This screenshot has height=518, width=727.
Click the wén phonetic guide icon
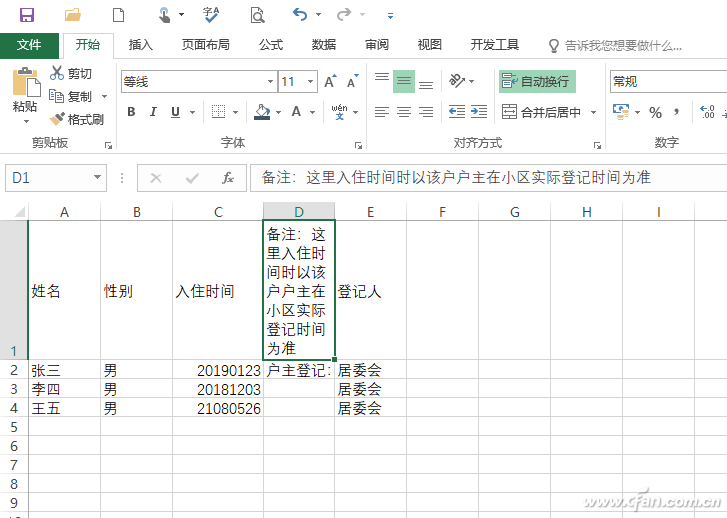point(339,112)
